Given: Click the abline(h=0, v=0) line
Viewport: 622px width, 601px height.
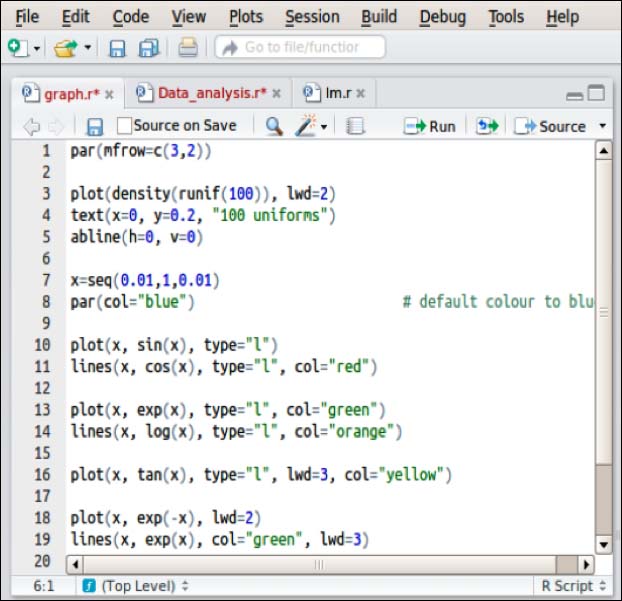Looking at the screenshot, I should [137, 237].
